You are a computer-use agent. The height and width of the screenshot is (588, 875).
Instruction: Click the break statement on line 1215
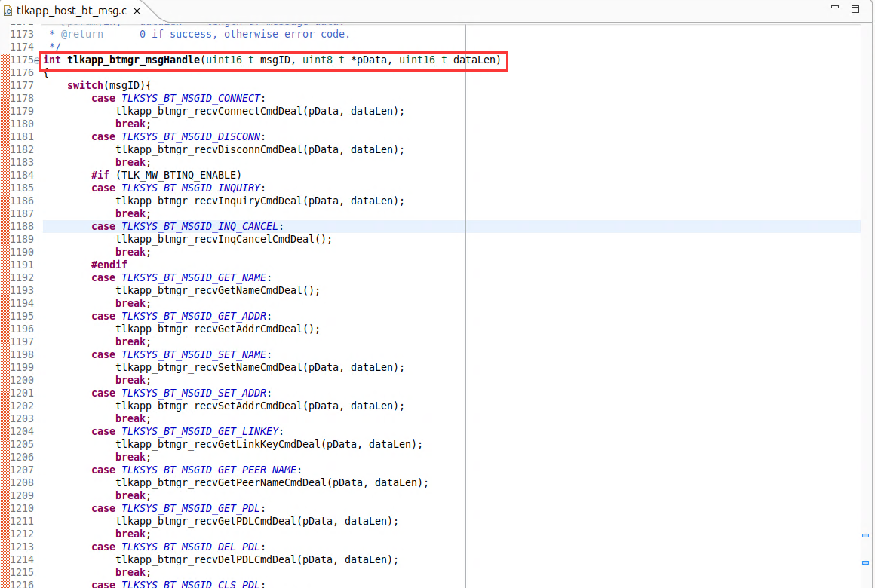(x=133, y=573)
